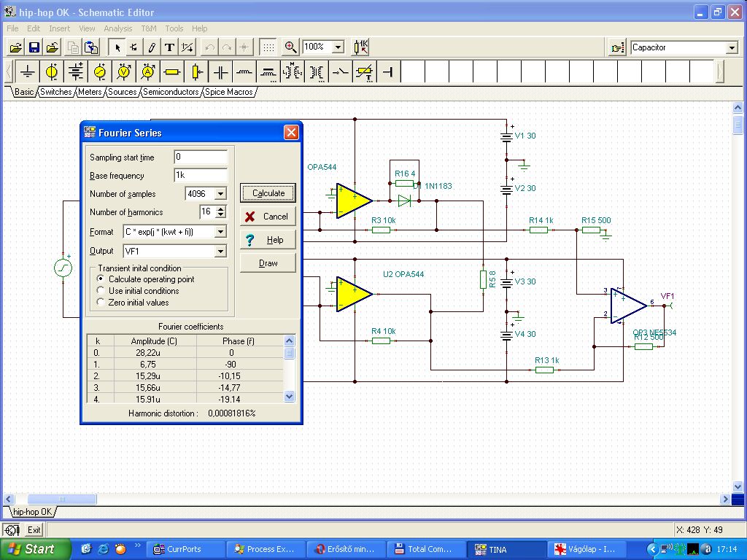This screenshot has width=747, height=560.
Task: Expand the Capacitor component selector dropdown
Action: (x=732, y=47)
